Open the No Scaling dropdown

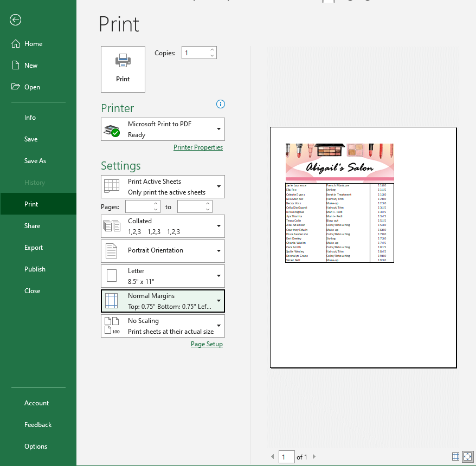click(163, 326)
